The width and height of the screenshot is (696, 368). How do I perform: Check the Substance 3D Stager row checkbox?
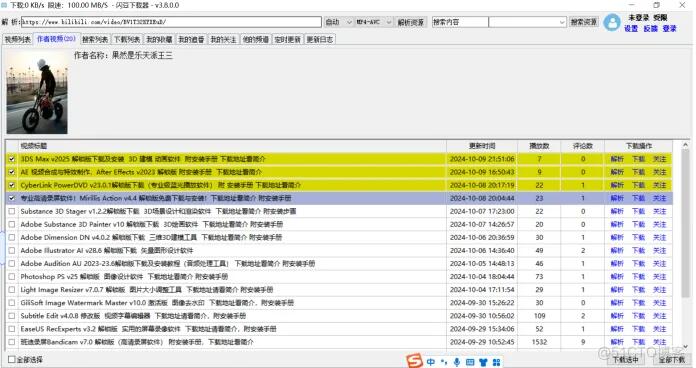coord(12,211)
